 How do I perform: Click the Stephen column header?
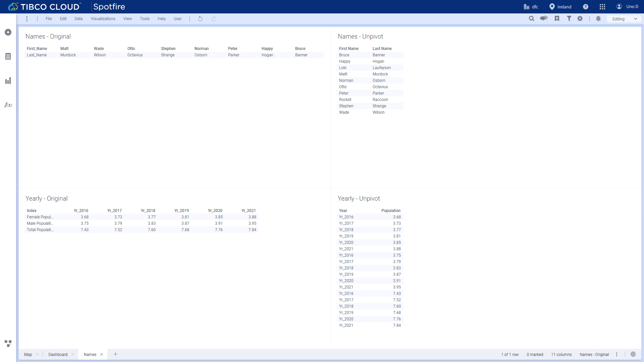coord(168,49)
